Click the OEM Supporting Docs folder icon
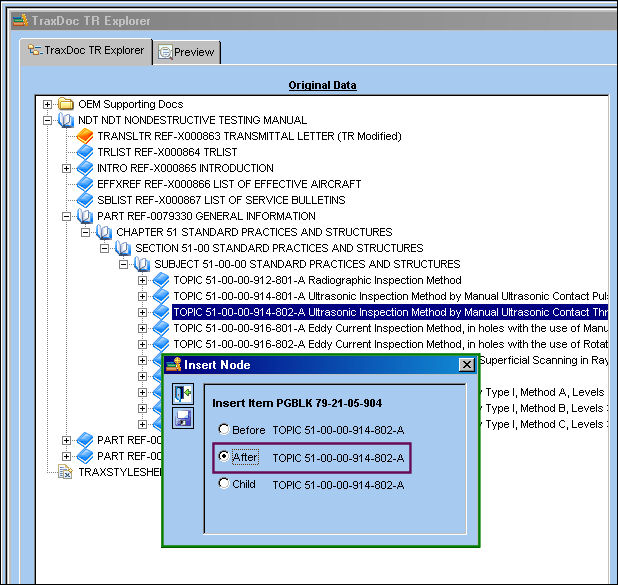Viewport: 618px width, 585px height. coord(66,104)
